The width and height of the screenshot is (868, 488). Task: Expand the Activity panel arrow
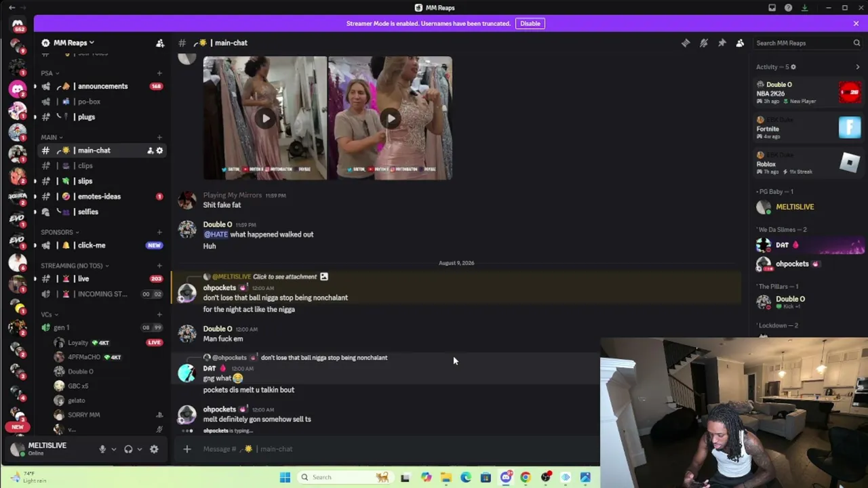tap(857, 67)
